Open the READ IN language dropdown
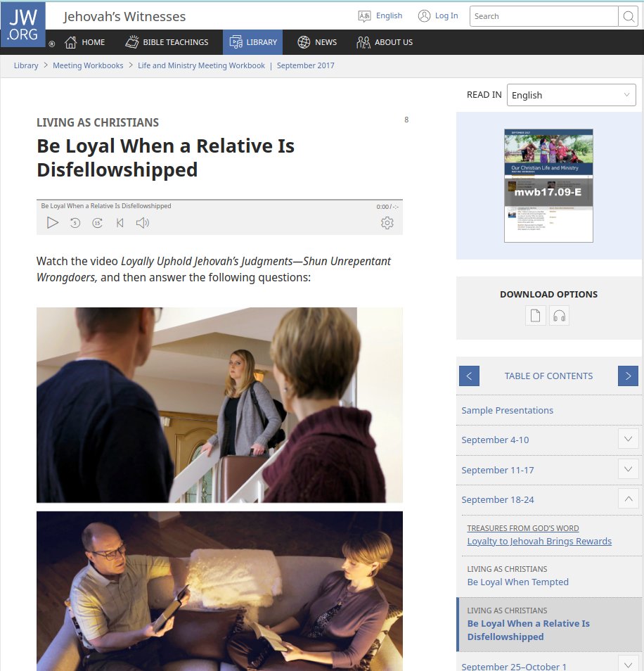Image resolution: width=644 pixels, height=671 pixels. pyautogui.click(x=572, y=95)
